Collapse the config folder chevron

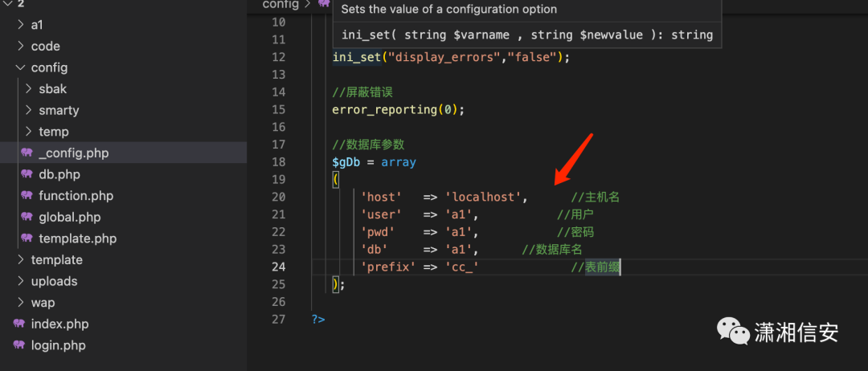click(x=20, y=67)
